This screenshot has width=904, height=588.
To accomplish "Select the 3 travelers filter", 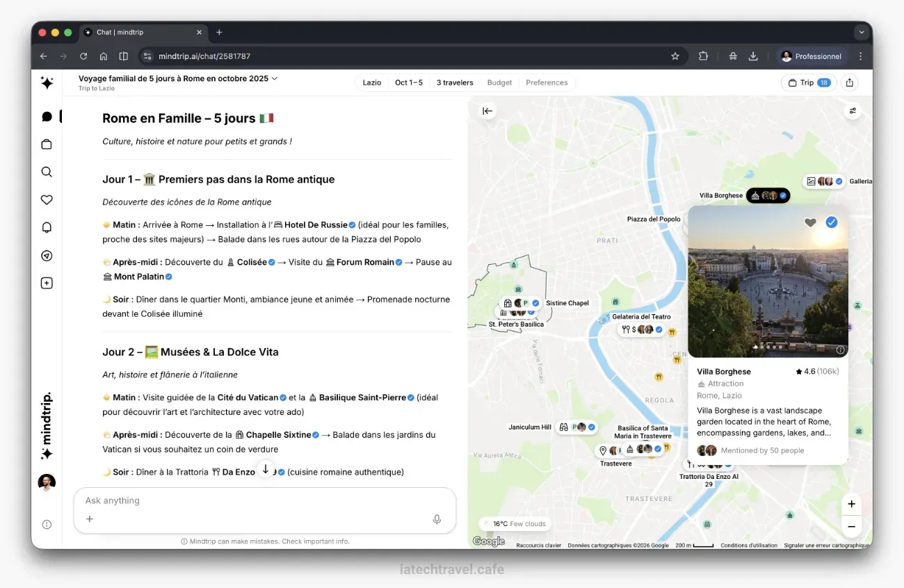I will (x=455, y=83).
